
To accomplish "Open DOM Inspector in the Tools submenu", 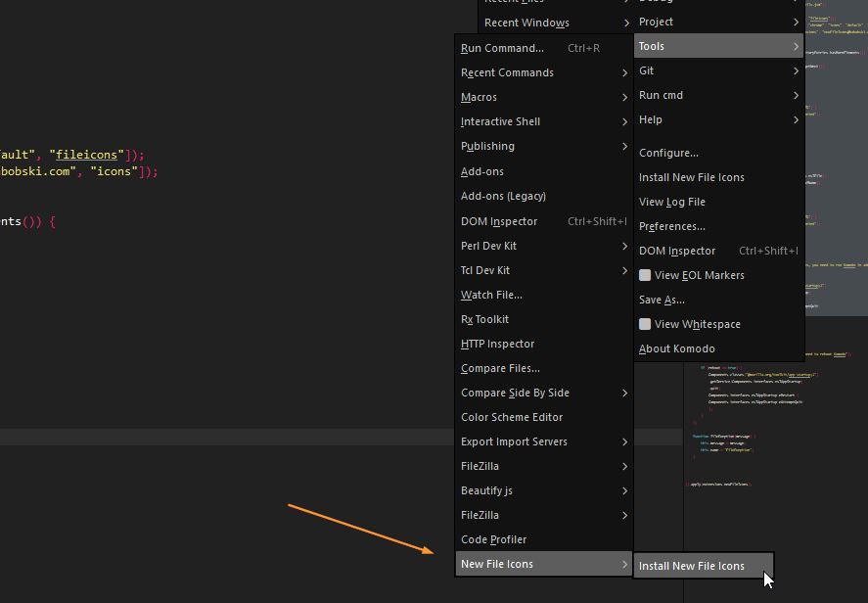I will click(544, 221).
